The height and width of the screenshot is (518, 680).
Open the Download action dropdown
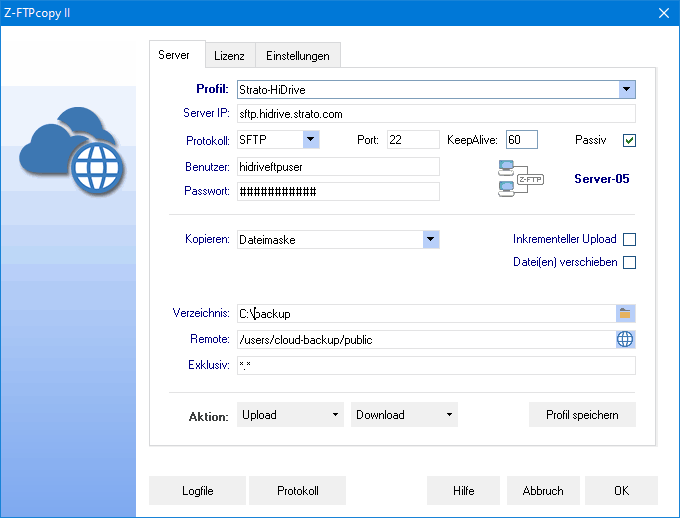(404, 414)
